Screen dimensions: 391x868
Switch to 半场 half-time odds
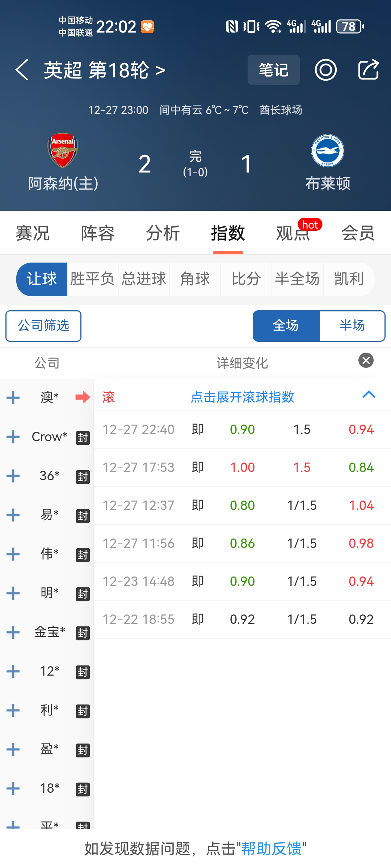(x=352, y=326)
